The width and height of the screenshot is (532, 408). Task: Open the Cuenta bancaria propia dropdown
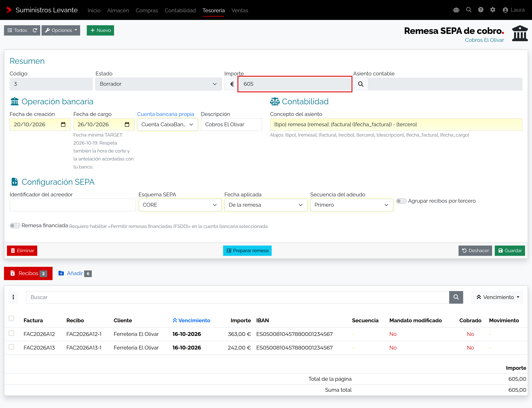pyautogui.click(x=168, y=125)
